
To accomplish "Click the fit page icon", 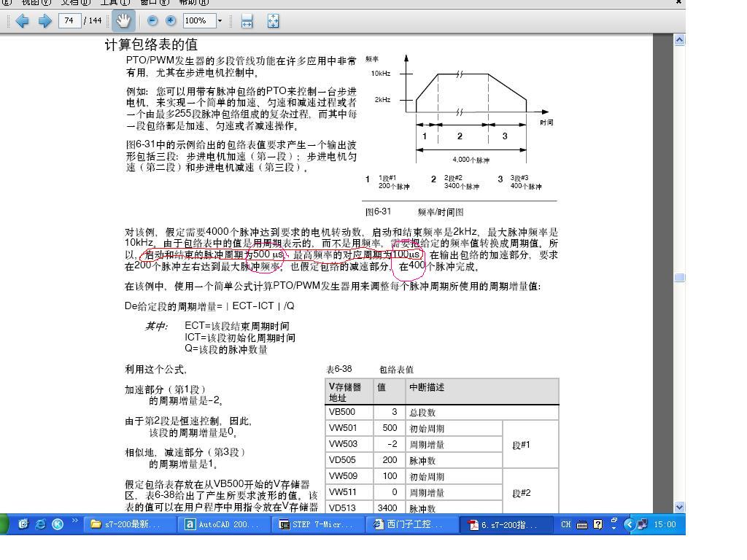I will pyautogui.click(x=273, y=21).
